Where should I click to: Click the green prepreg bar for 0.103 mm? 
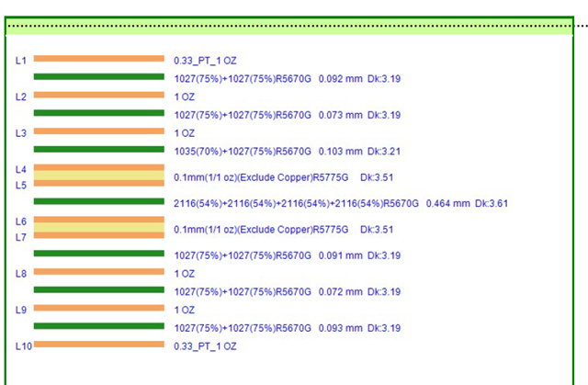pyautogui.click(x=99, y=149)
